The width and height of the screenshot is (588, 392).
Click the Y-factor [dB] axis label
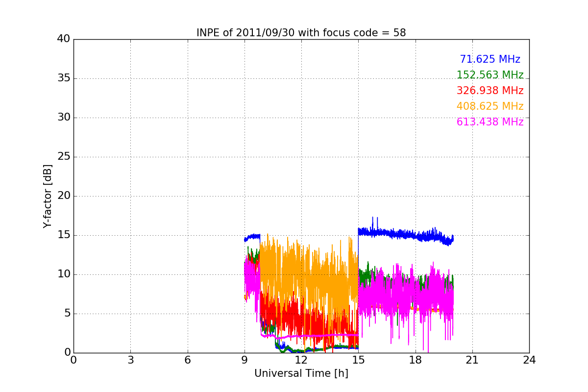click(48, 196)
